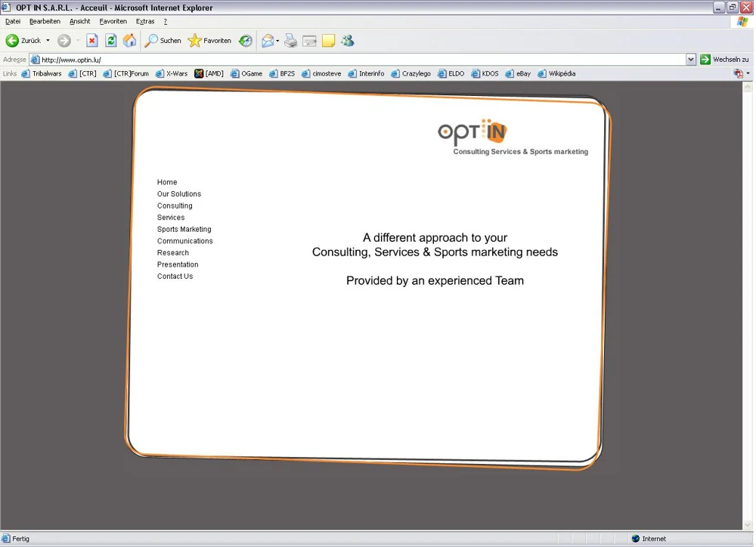Image resolution: width=756 pixels, height=547 pixels.
Task: Click the Internet zone globe in status bar
Action: (636, 539)
